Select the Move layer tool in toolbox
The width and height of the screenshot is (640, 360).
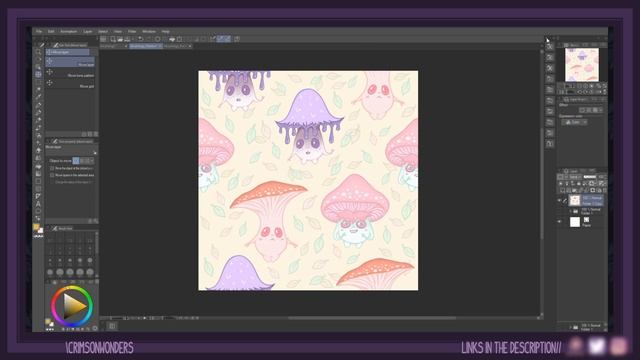click(38, 74)
